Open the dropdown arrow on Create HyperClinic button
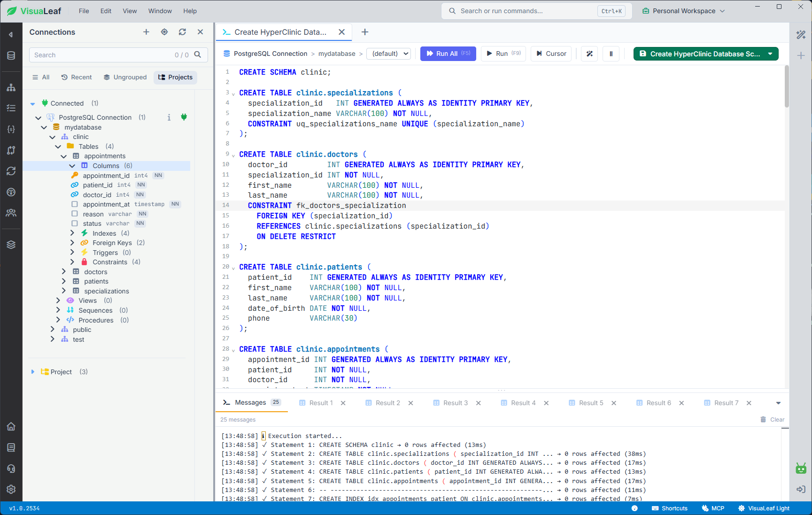This screenshot has height=515, width=812. point(770,54)
